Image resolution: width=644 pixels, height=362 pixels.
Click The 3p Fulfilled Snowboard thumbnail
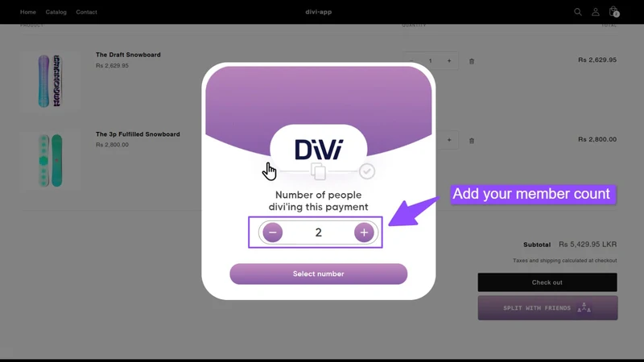(x=50, y=160)
